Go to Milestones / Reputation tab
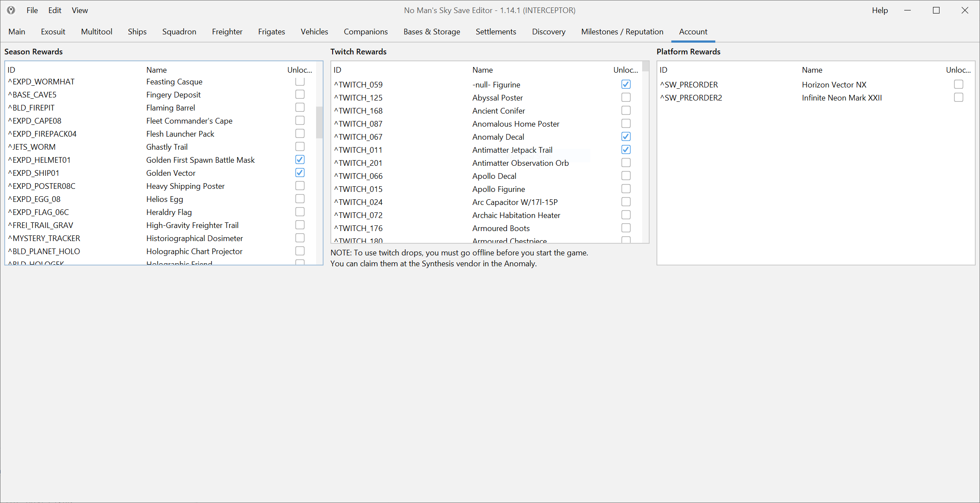 pos(622,31)
